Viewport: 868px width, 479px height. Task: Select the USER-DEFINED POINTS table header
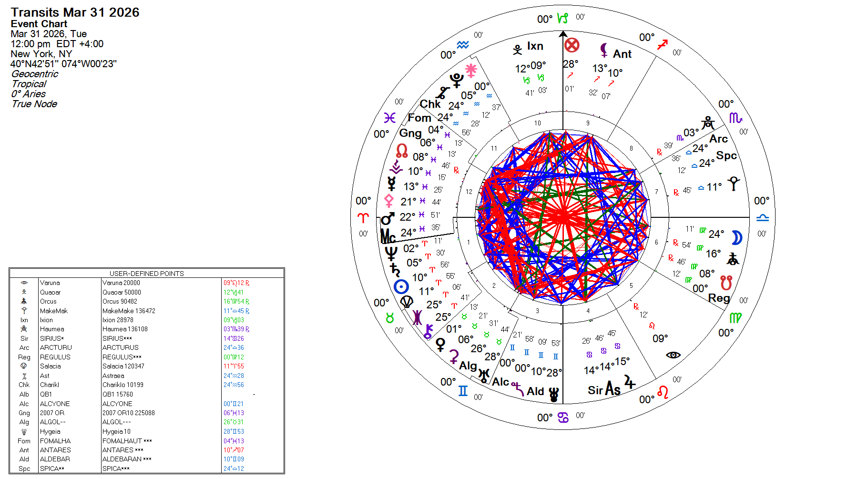pos(146,274)
